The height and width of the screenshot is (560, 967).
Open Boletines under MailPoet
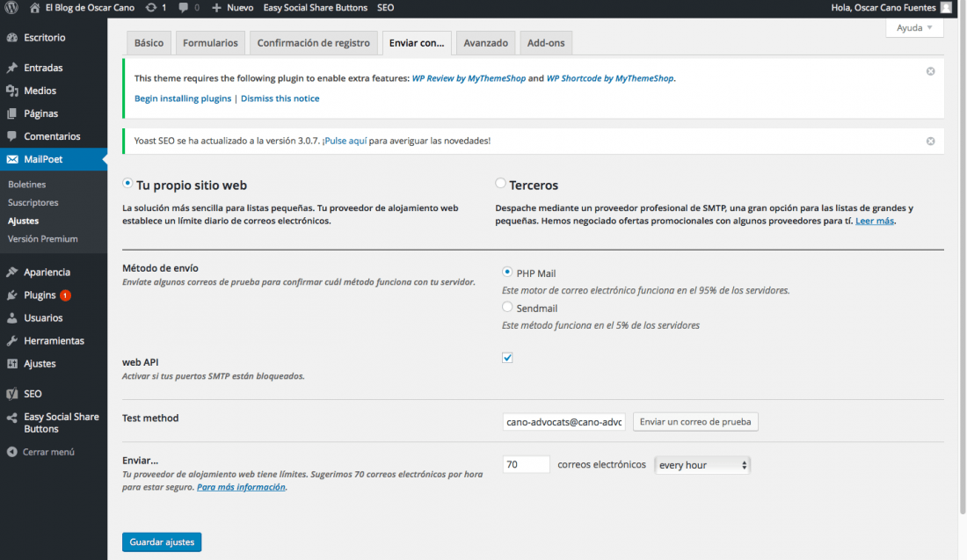[26, 185]
